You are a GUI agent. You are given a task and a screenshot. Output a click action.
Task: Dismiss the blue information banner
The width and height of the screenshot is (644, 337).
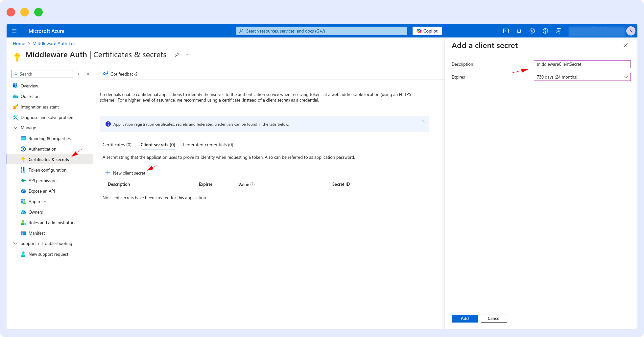423,121
